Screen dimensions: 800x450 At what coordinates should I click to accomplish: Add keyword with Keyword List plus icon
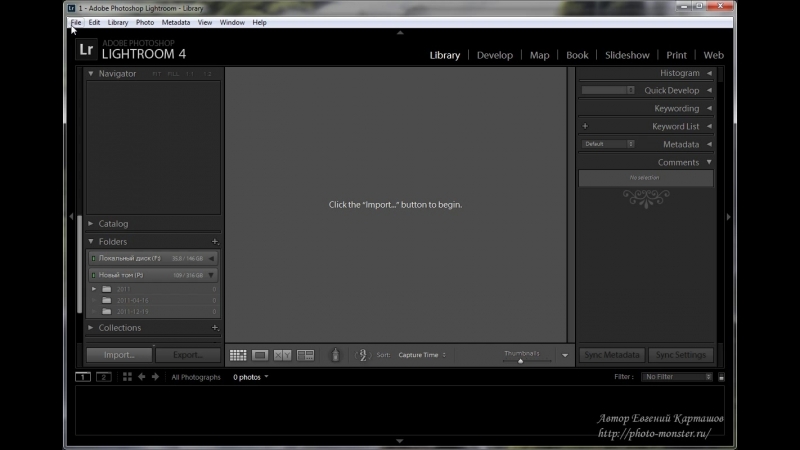[x=585, y=126]
